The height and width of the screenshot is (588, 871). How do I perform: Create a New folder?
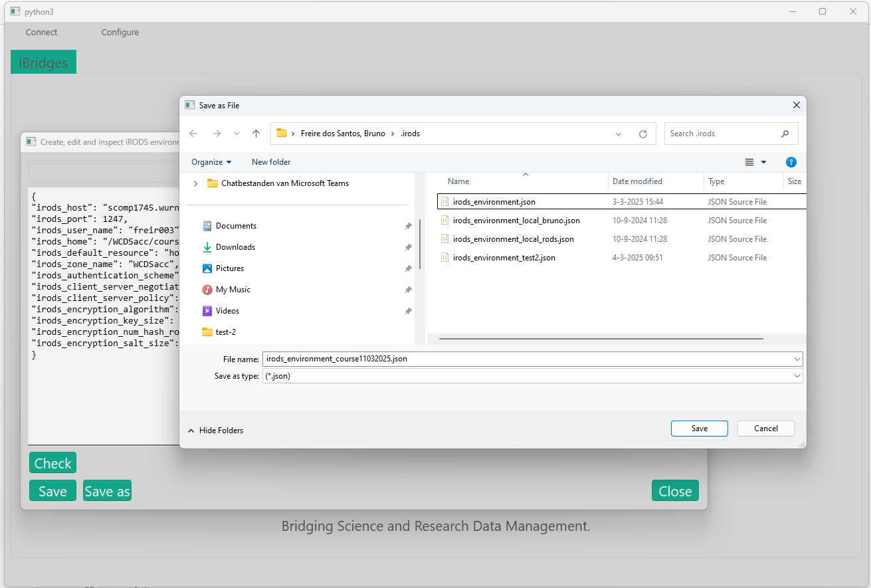tap(271, 162)
